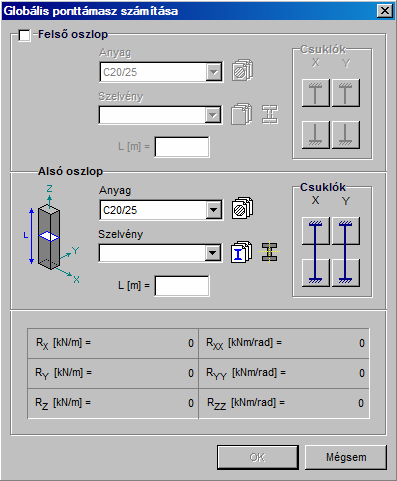Toggle top X hinge of lower column
Viewport: 397px width, 481px height.
[x=315, y=231]
